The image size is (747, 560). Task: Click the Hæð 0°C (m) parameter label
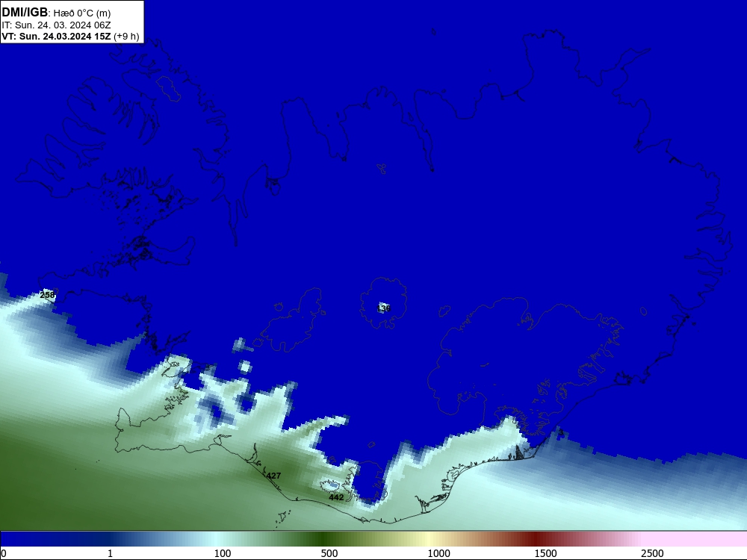(x=82, y=13)
